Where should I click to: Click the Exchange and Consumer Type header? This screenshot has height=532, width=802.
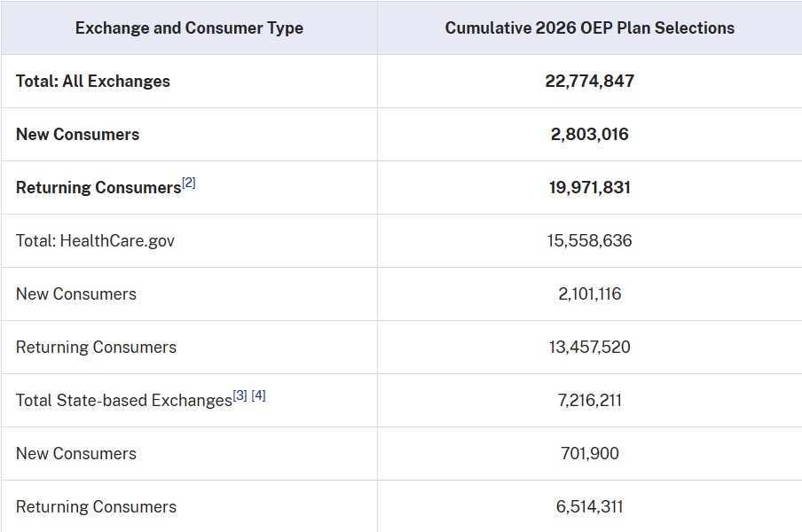point(189,28)
